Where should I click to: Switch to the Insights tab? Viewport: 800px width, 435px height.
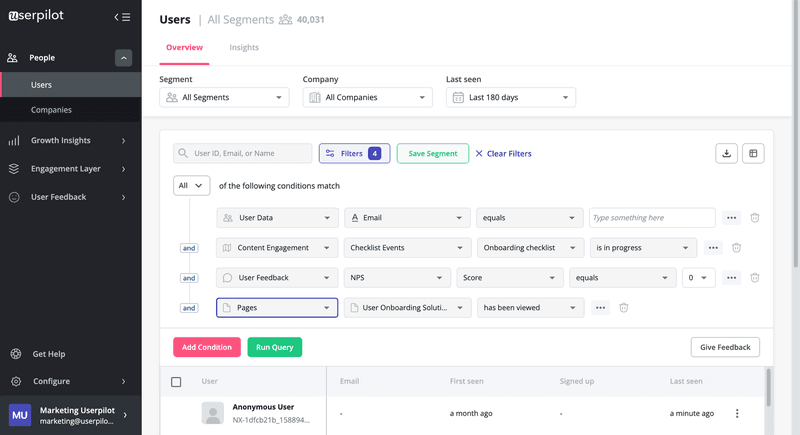(x=244, y=47)
